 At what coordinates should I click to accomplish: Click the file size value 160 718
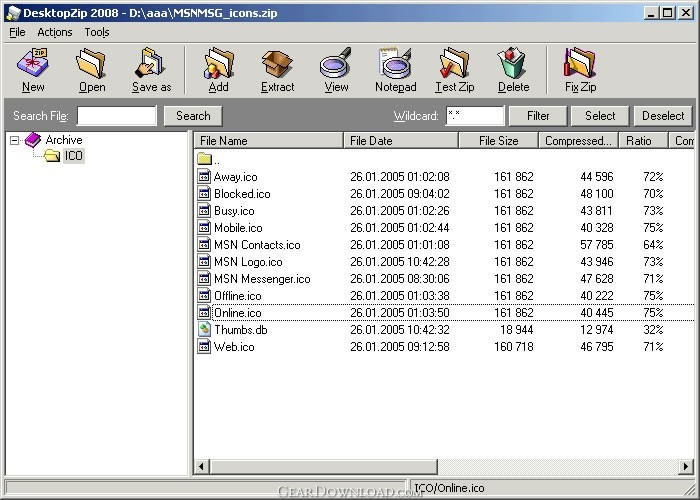(x=513, y=346)
